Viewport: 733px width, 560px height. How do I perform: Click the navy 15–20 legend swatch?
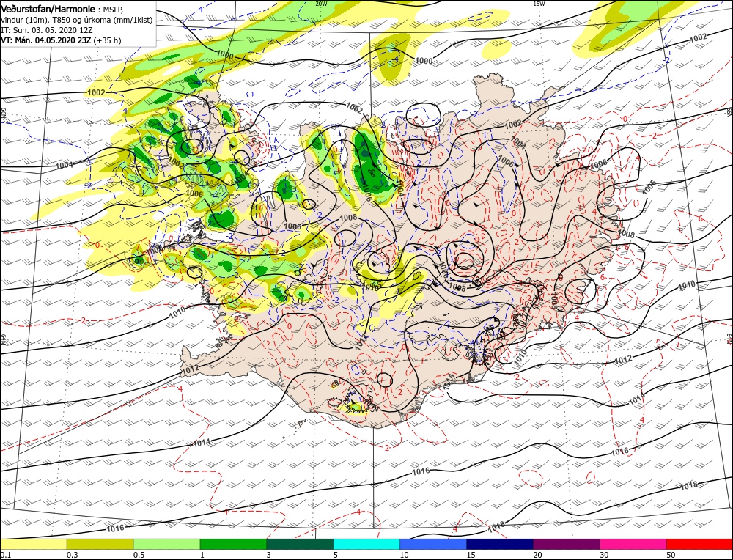coord(500,544)
